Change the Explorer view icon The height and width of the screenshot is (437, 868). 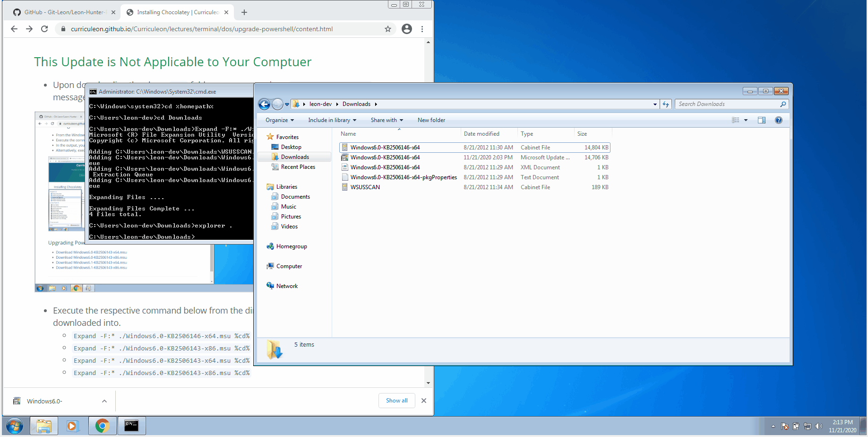point(735,120)
